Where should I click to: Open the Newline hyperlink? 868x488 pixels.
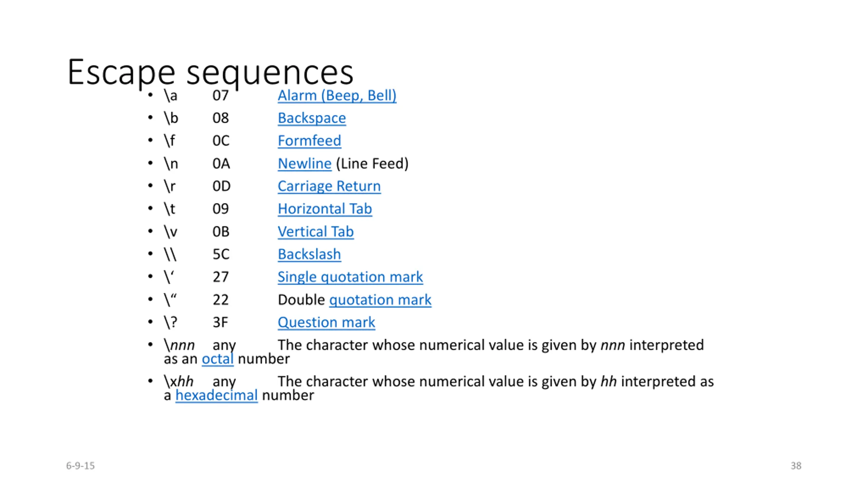[x=304, y=163]
